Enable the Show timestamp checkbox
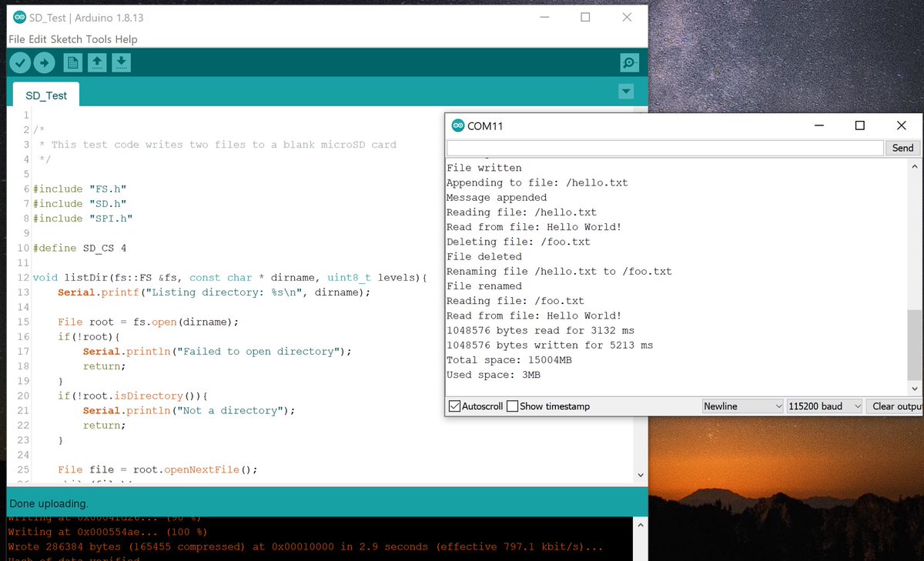The height and width of the screenshot is (561, 924). (x=512, y=406)
